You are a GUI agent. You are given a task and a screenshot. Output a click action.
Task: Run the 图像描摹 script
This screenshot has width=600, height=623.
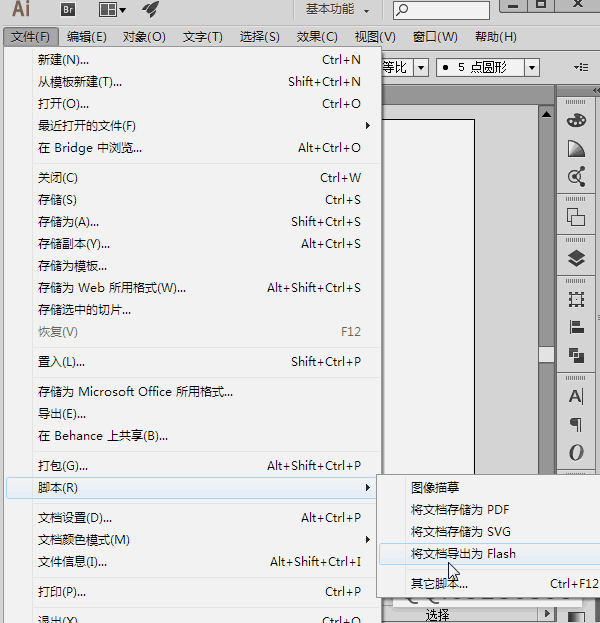pos(490,488)
